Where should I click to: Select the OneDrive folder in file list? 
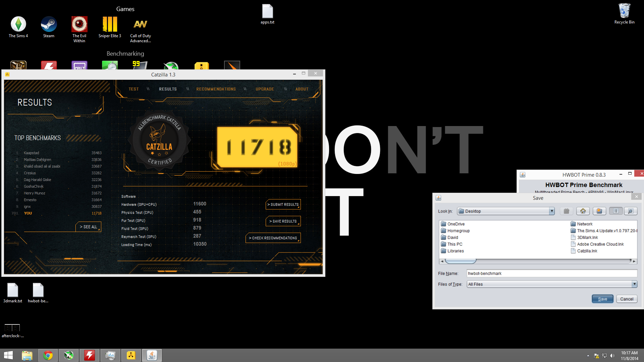pos(453,224)
